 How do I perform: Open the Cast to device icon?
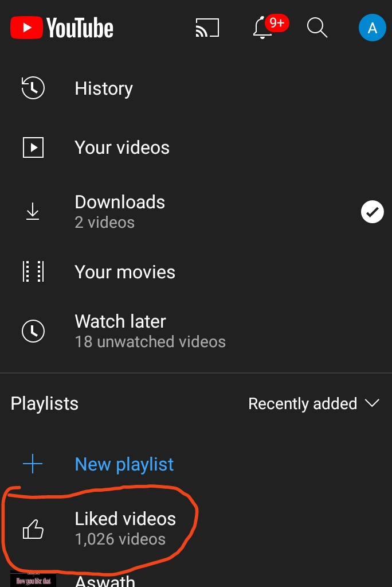[207, 28]
